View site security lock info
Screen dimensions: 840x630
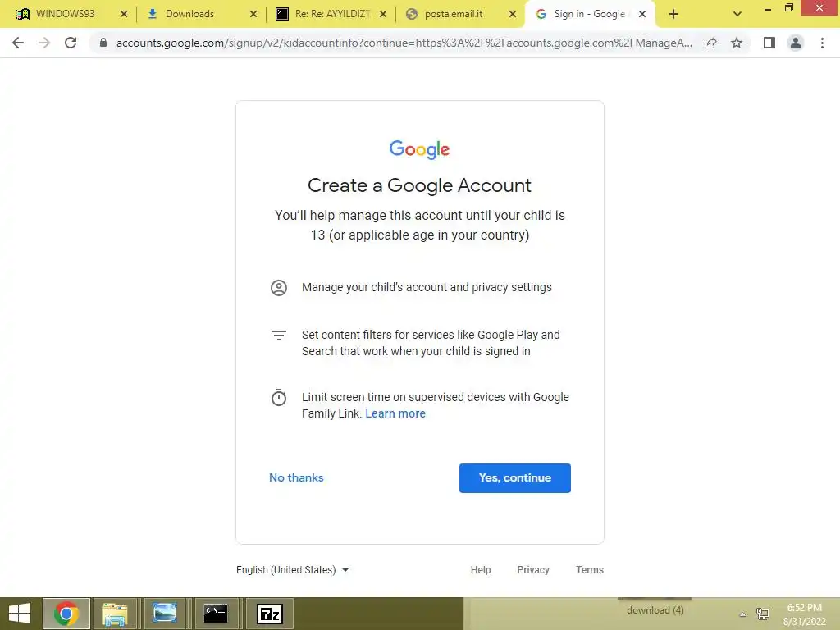(x=103, y=43)
